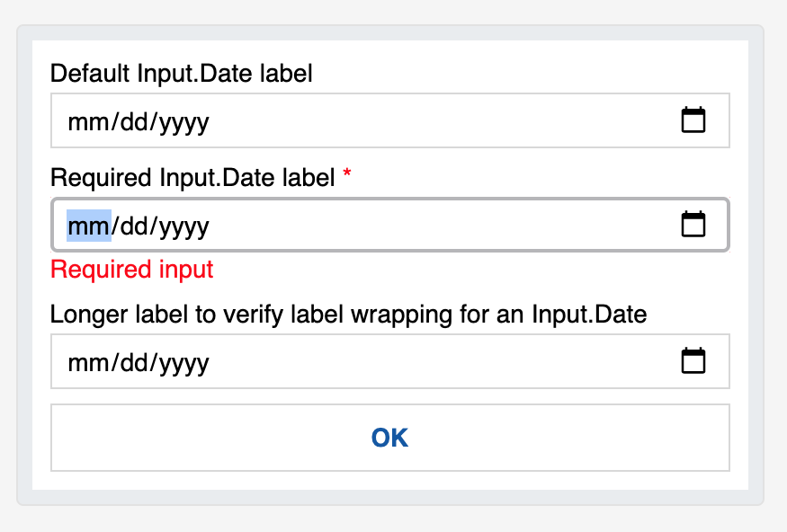Click inside the longer label's date text box

(x=270, y=361)
